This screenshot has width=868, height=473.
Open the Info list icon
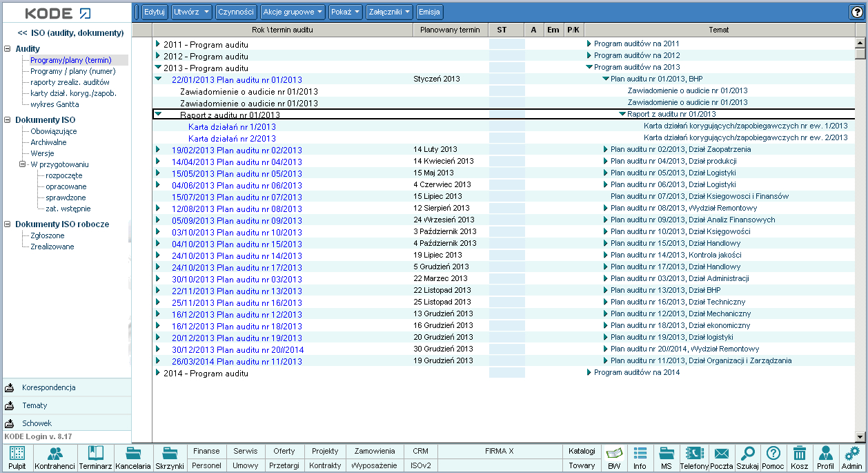tap(640, 458)
